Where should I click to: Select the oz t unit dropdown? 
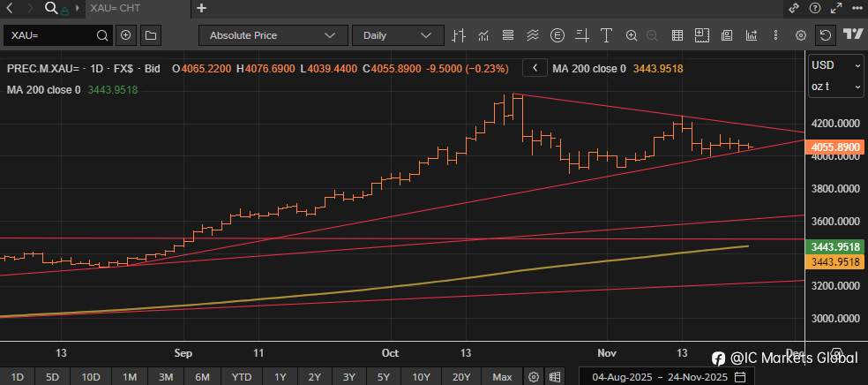point(835,87)
